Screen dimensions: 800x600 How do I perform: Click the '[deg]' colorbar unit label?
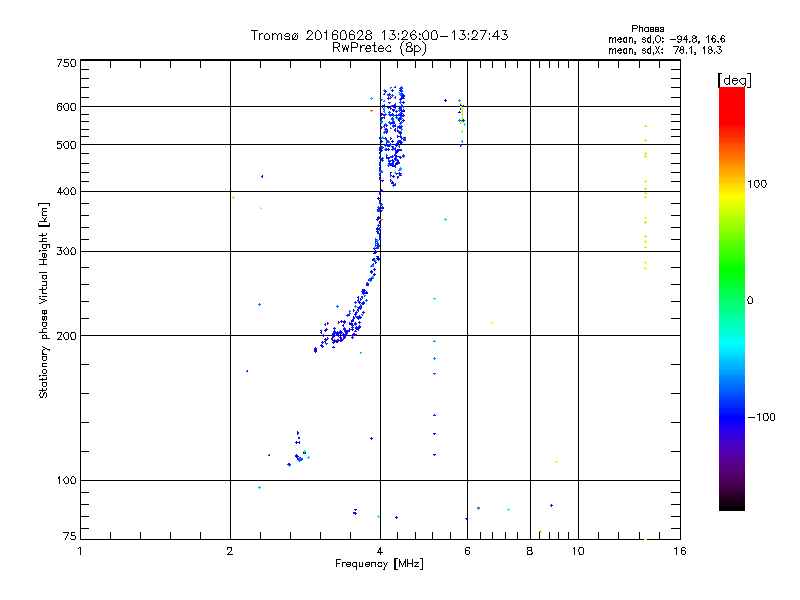click(734, 80)
